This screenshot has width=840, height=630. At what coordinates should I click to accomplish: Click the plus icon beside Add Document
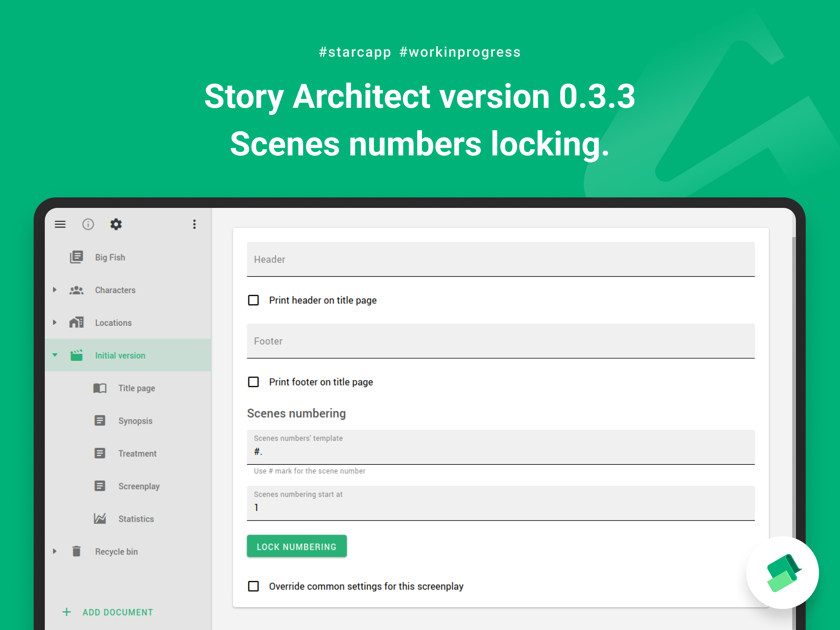pyautogui.click(x=66, y=612)
